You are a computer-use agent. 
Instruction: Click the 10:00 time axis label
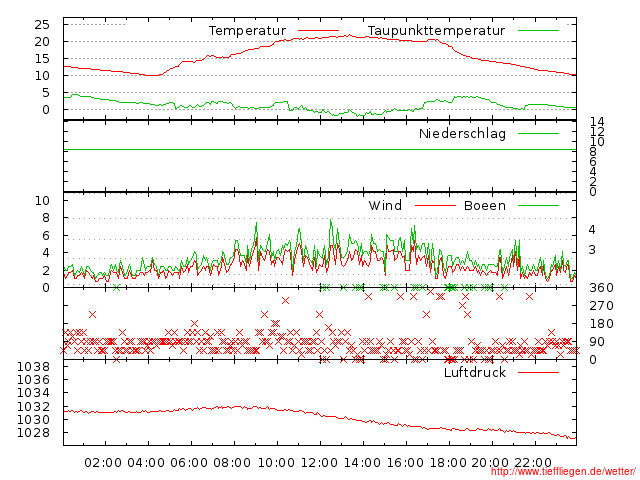click(x=276, y=463)
